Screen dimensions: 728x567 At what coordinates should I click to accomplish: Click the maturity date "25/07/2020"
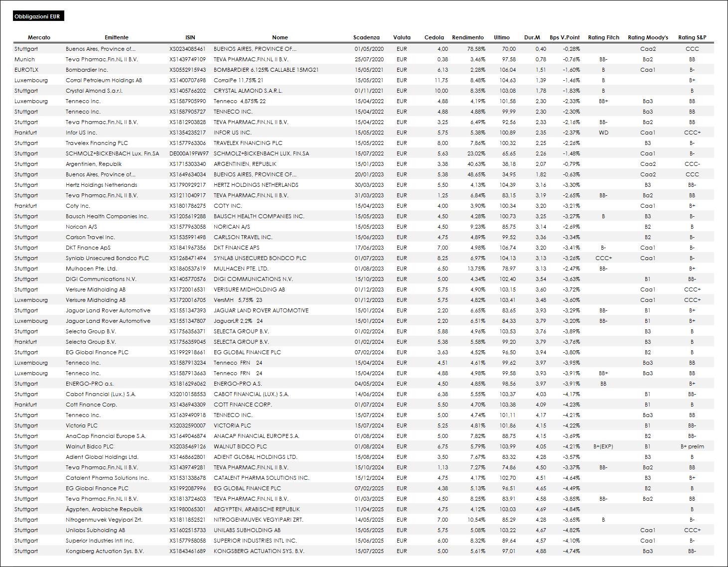(369, 59)
